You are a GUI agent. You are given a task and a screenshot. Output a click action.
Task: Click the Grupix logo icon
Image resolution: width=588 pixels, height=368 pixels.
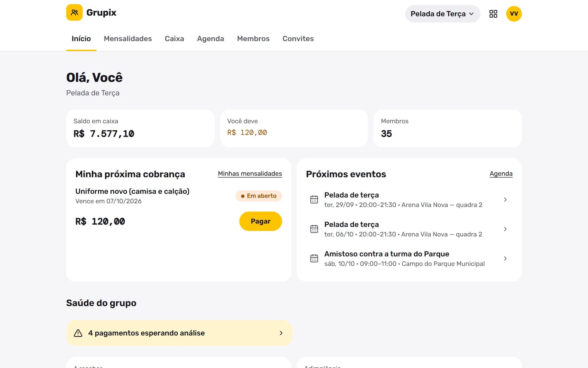[74, 13]
